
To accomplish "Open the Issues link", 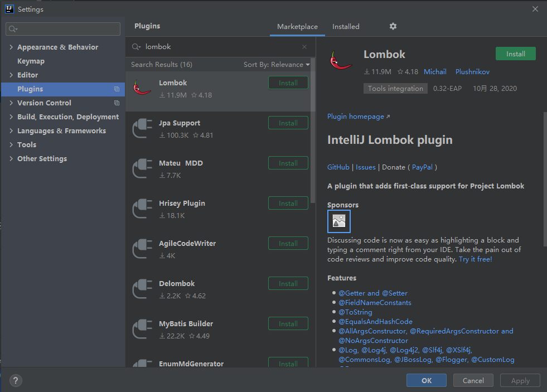I will point(366,167).
